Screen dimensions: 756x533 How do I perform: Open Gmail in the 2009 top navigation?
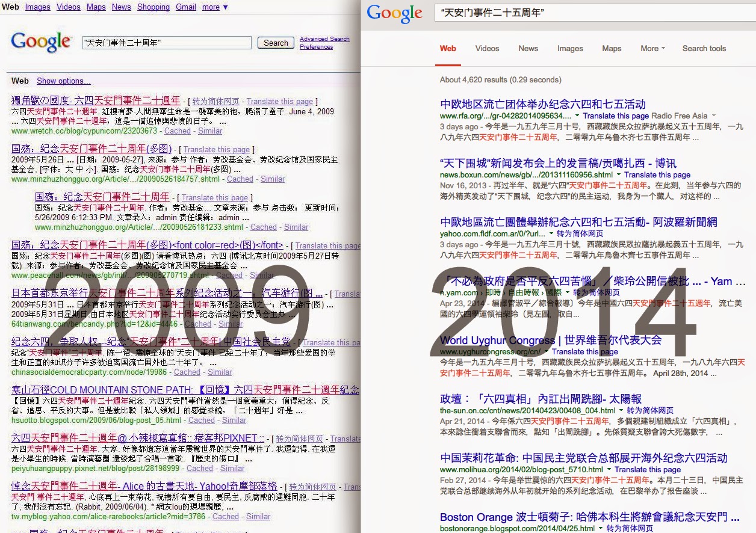pyautogui.click(x=186, y=7)
